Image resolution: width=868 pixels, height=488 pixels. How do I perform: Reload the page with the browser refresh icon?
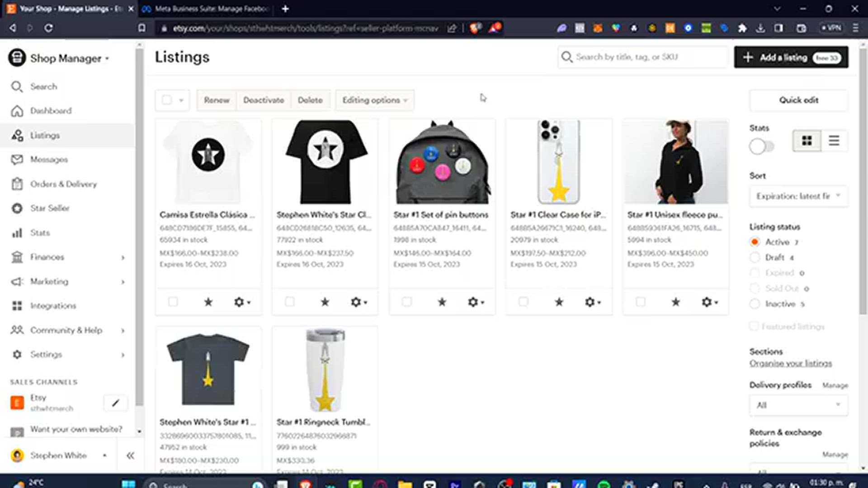point(49,28)
